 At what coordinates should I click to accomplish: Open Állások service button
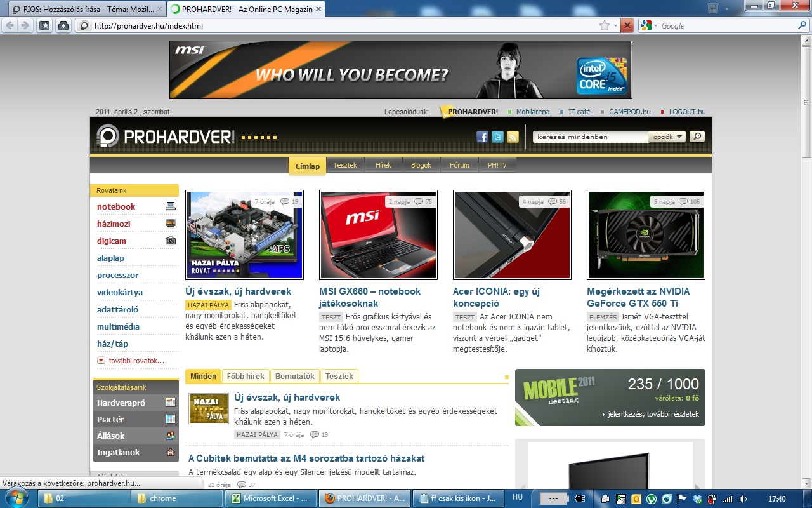click(x=136, y=436)
